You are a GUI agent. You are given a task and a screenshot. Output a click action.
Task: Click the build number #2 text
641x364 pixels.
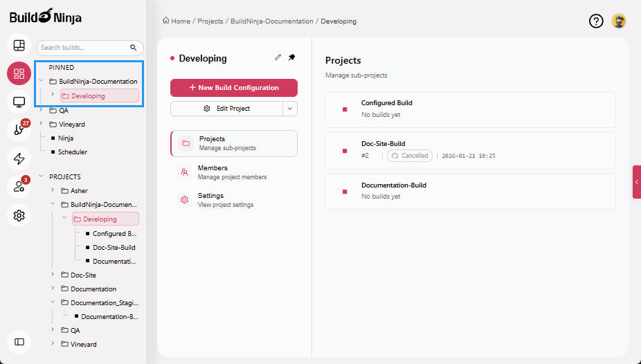click(x=365, y=156)
